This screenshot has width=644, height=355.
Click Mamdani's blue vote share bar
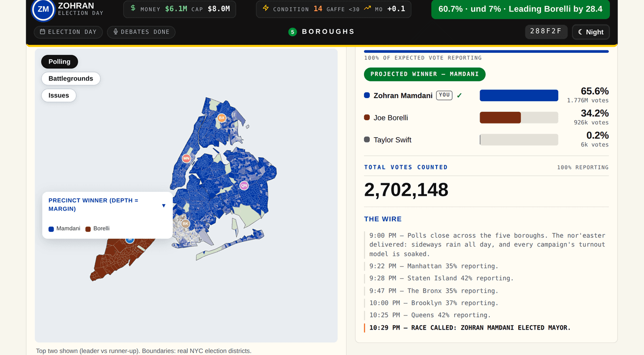[x=519, y=95]
